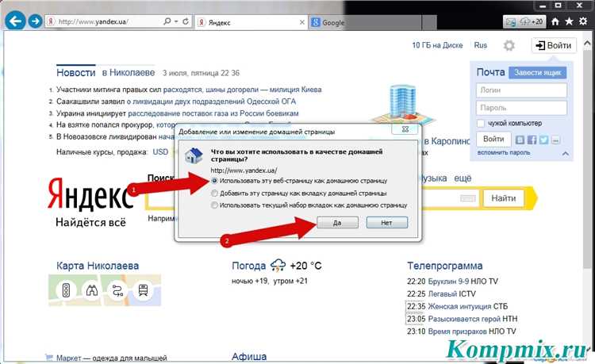595x364 pixels.
Task: Open TV listing Бруклин 9-9
Action: (448, 282)
